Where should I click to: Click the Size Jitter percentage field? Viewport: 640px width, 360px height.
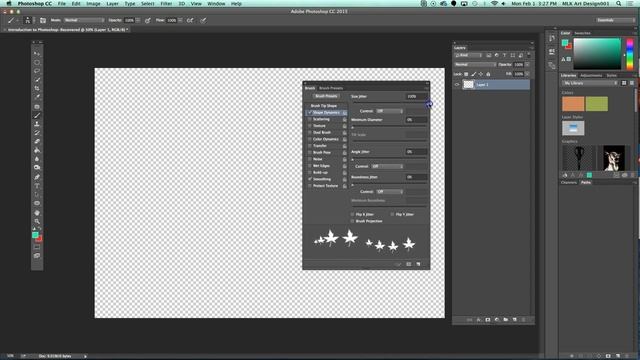tap(416, 96)
